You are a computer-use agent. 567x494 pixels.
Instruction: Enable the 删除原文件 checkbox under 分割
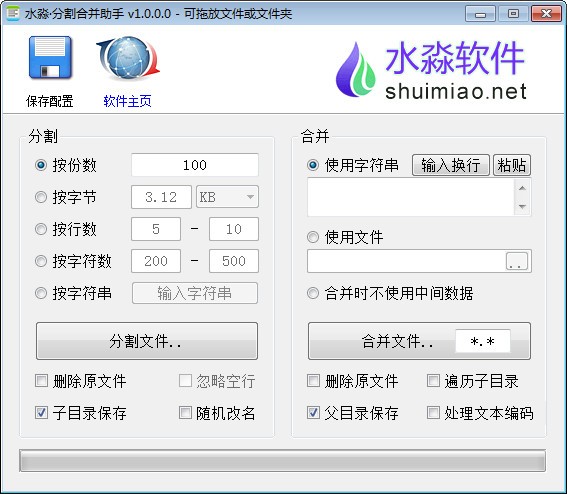coord(41,381)
